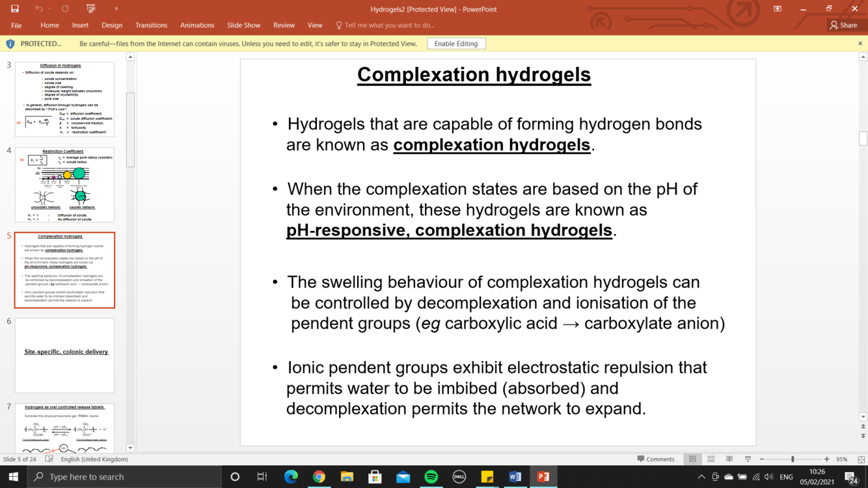This screenshot has width=868, height=488.
Task: Click the 95% zoom level
Action: (842, 459)
